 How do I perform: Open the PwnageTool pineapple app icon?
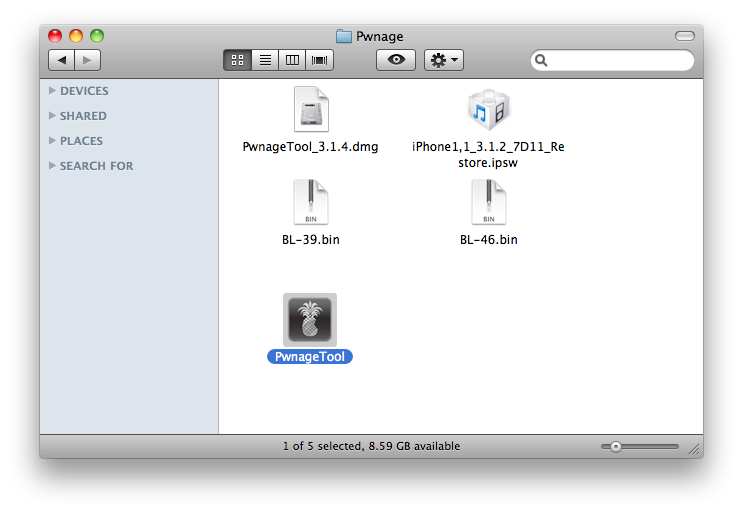point(310,320)
